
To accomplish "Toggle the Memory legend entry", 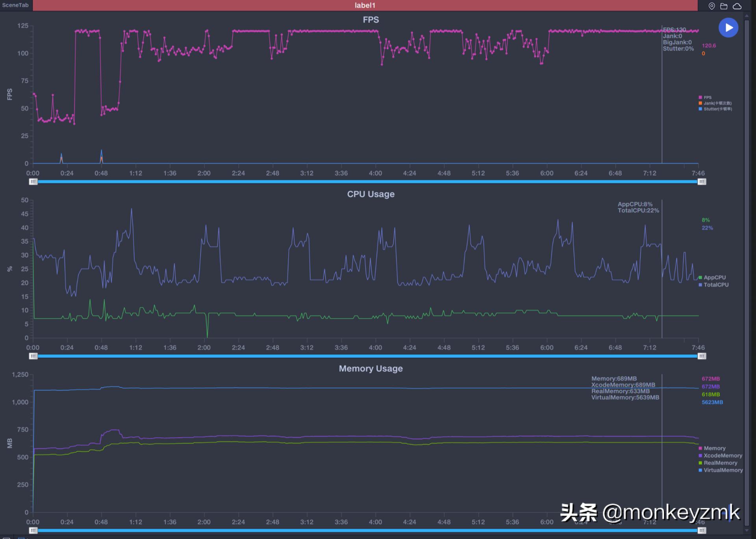I will 714,448.
